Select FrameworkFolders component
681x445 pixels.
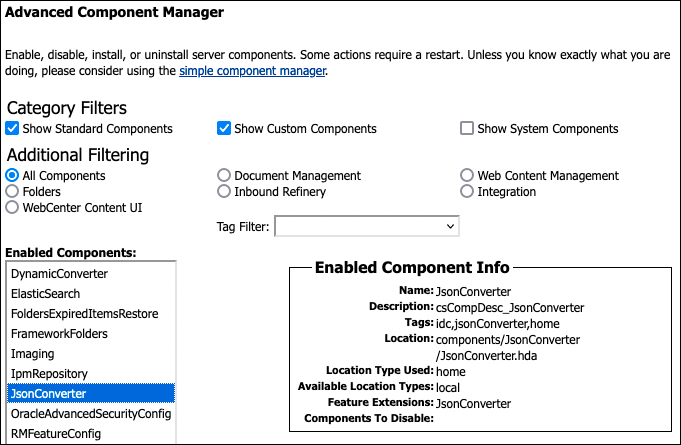click(91, 334)
